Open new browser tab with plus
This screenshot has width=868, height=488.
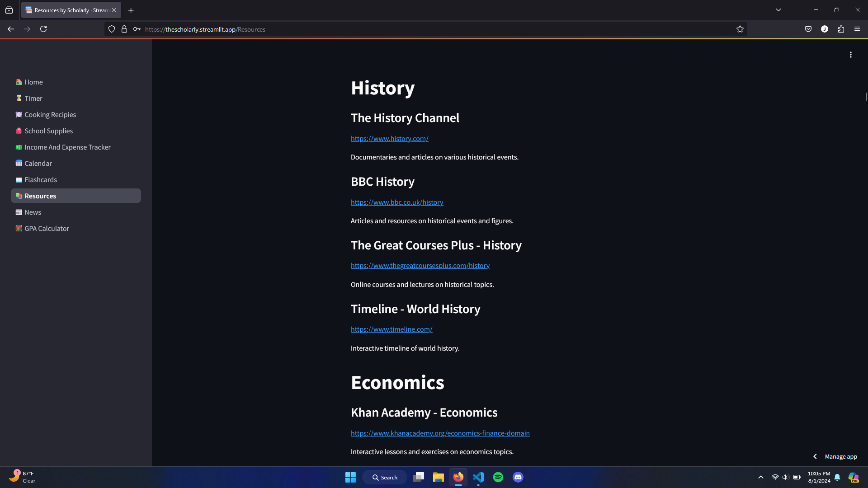[131, 10]
